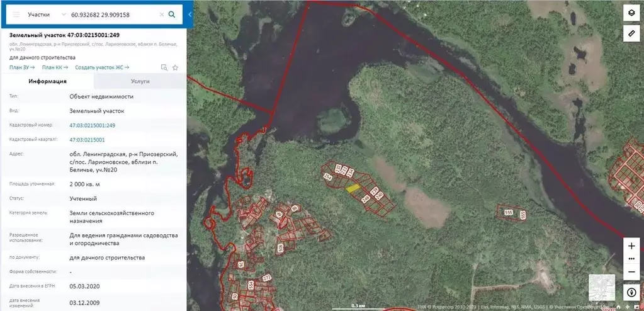Viewport: 644px width, 311px height.
Task: Zoom in the map with plus button
Action: 631,246
